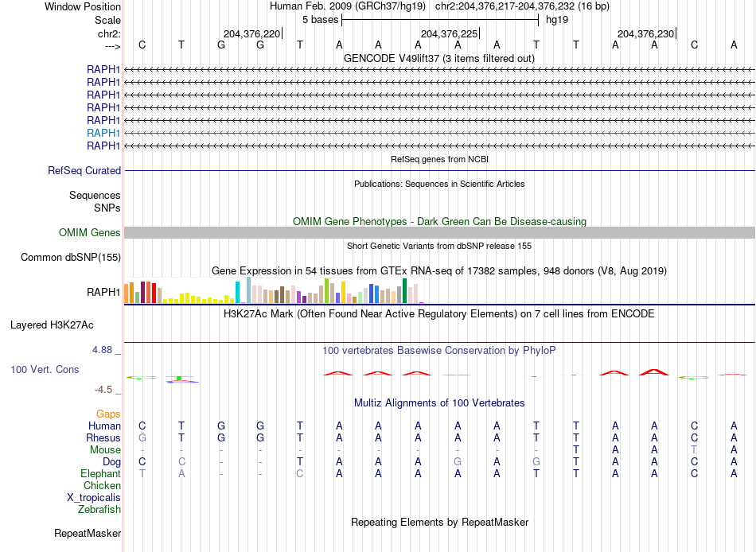The width and height of the screenshot is (756, 552).
Task: Click the pale C in Elephant alignment row
Action: click(x=300, y=474)
